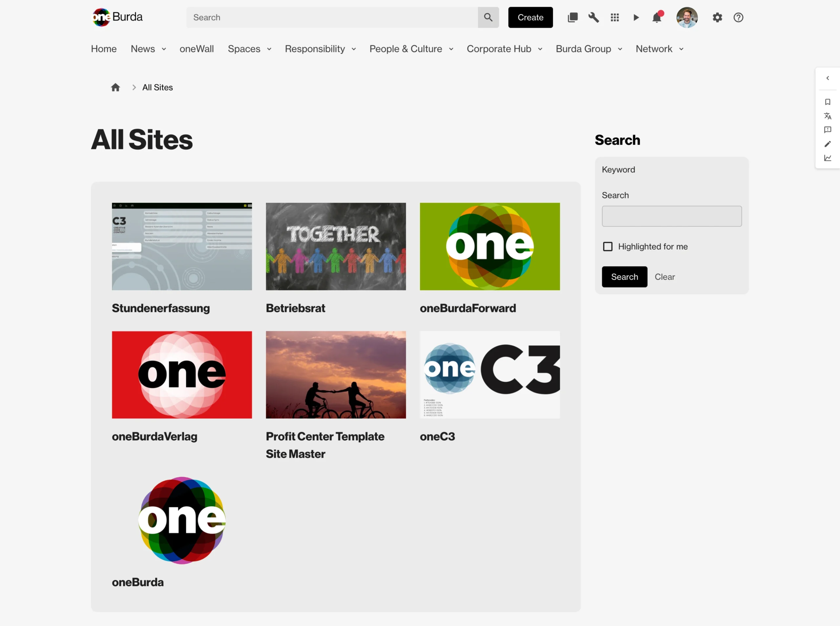Open notifications bell
Image resolution: width=840 pixels, height=626 pixels.
(x=657, y=17)
